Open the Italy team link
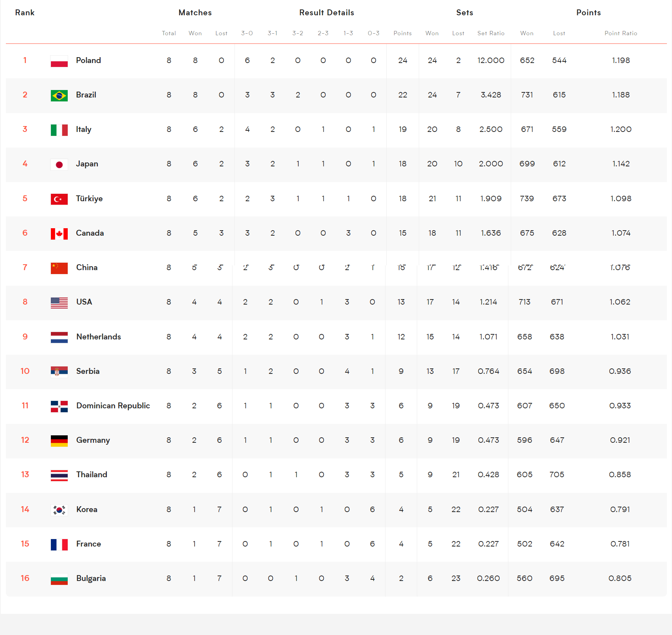This screenshot has height=635, width=672. pos(84,130)
